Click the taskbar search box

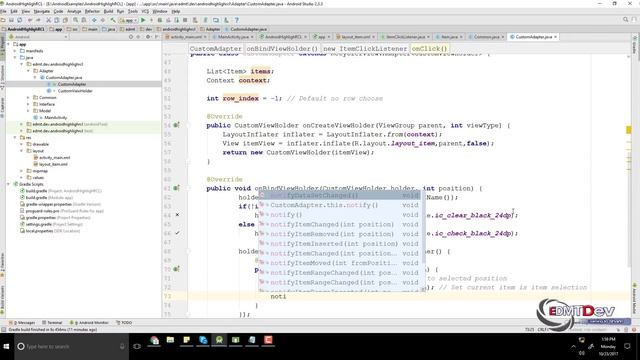coord(71,347)
